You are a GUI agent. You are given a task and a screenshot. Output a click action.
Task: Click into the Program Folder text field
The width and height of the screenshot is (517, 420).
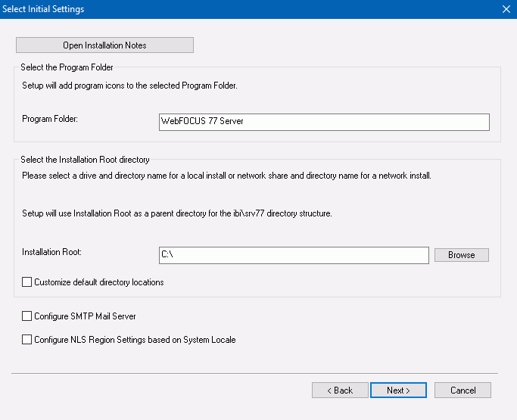324,122
